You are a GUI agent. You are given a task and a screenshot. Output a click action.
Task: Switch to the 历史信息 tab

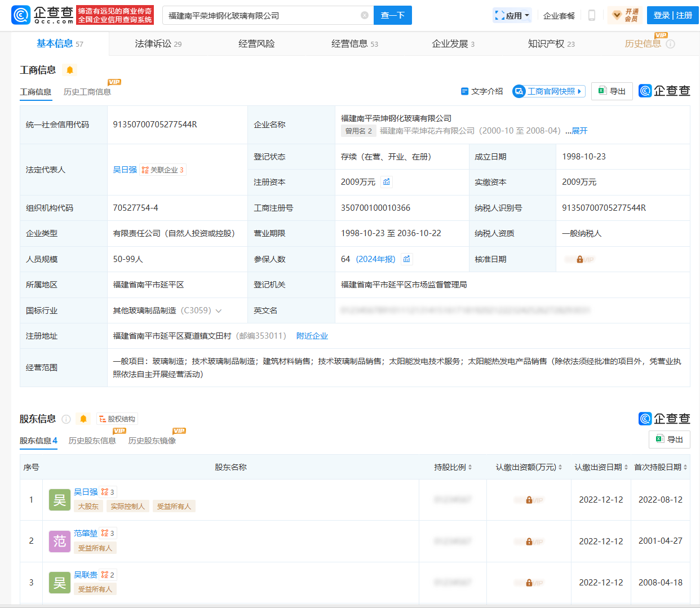(x=643, y=43)
